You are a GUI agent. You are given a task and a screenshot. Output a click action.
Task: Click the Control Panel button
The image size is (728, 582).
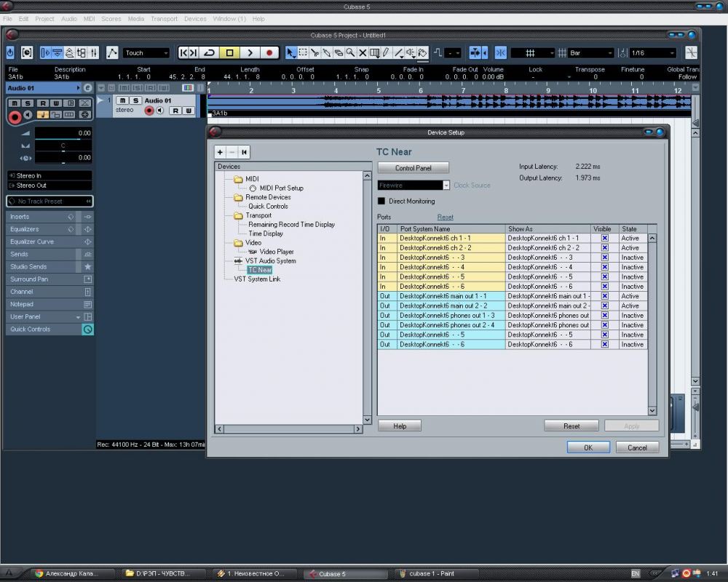click(414, 168)
